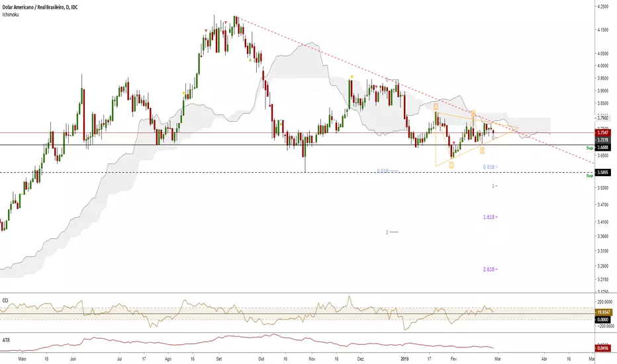Image resolution: width=617 pixels, height=364 pixels.
Task: Select the Ichimoku indicator label
Action: pyautogui.click(x=10, y=15)
